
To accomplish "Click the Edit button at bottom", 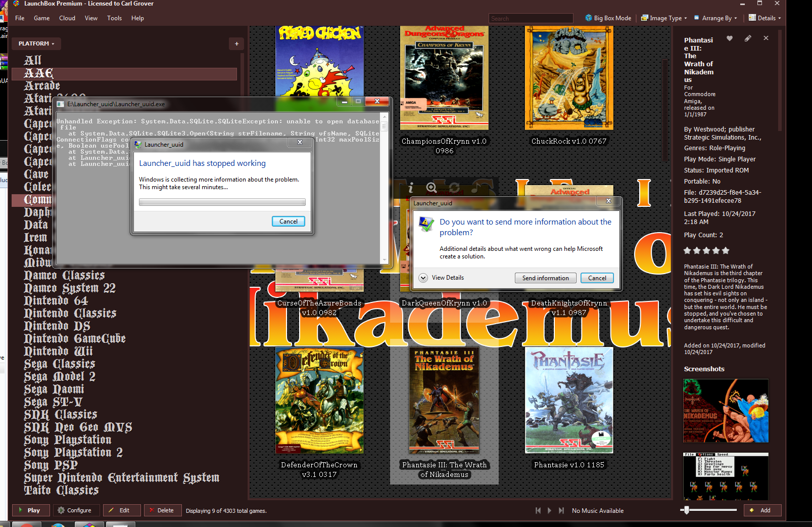I will 121,510.
